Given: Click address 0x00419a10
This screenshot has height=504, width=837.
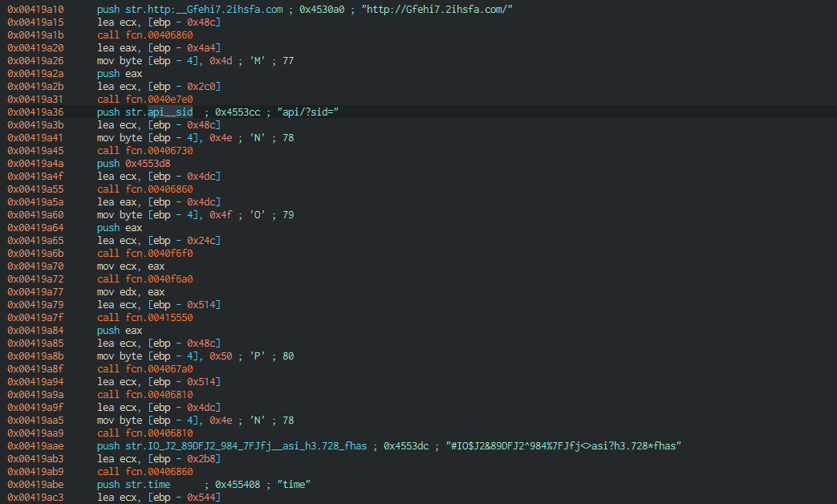Looking at the screenshot, I should (x=35, y=9).
